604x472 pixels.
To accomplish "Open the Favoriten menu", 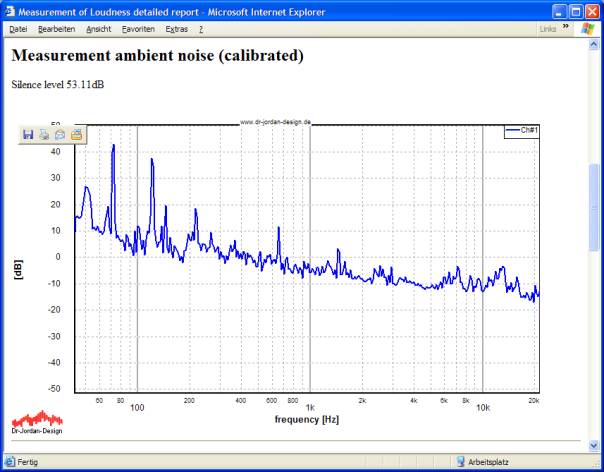I will pos(138,29).
